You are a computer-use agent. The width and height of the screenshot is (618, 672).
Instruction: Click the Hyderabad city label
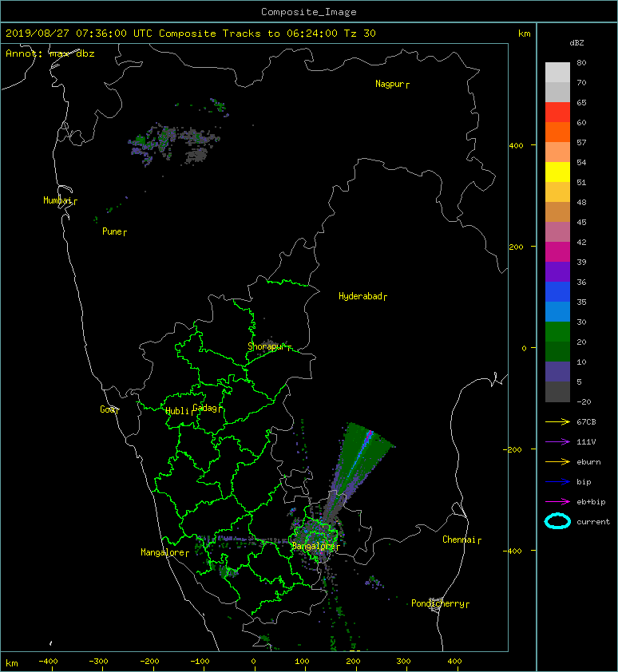point(360,296)
